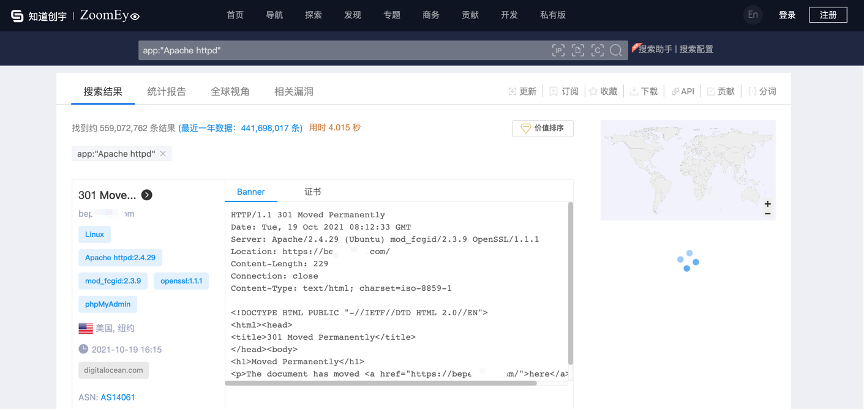This screenshot has height=410, width=864.
Task: Open result via arrow next to 301 Move...
Action: click(147, 195)
